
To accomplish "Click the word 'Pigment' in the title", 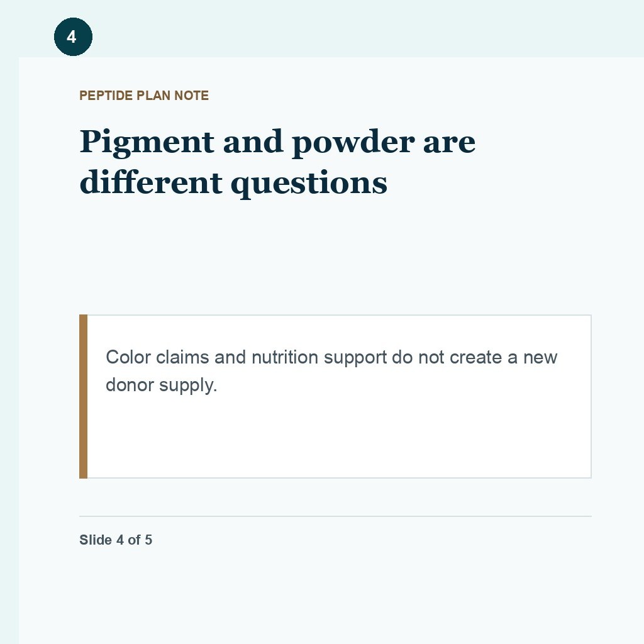I will click(147, 142).
